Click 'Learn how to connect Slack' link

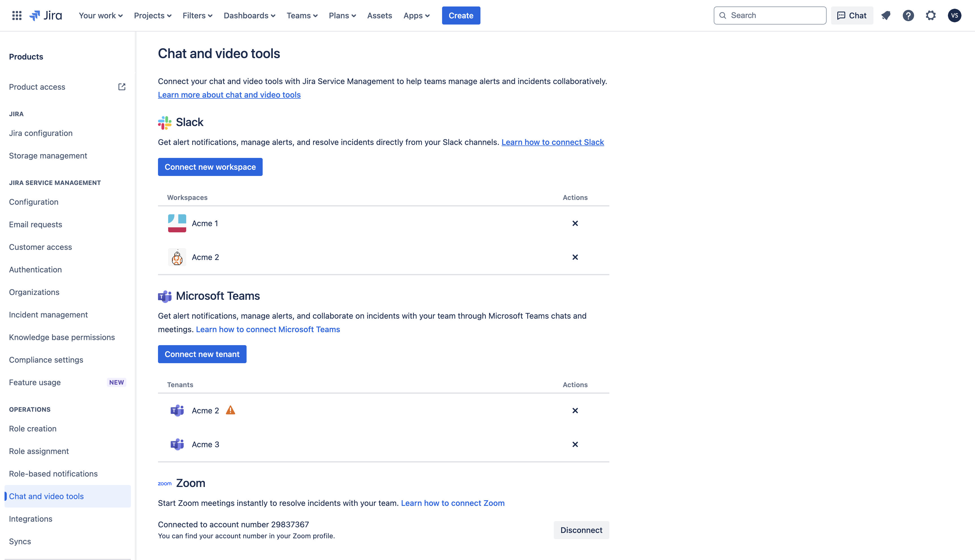coord(552,142)
